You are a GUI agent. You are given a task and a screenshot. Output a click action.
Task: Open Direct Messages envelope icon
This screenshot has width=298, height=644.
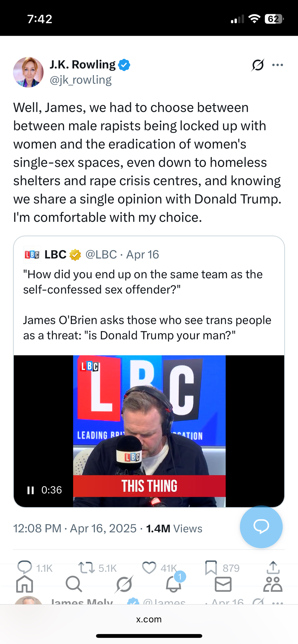click(x=223, y=584)
